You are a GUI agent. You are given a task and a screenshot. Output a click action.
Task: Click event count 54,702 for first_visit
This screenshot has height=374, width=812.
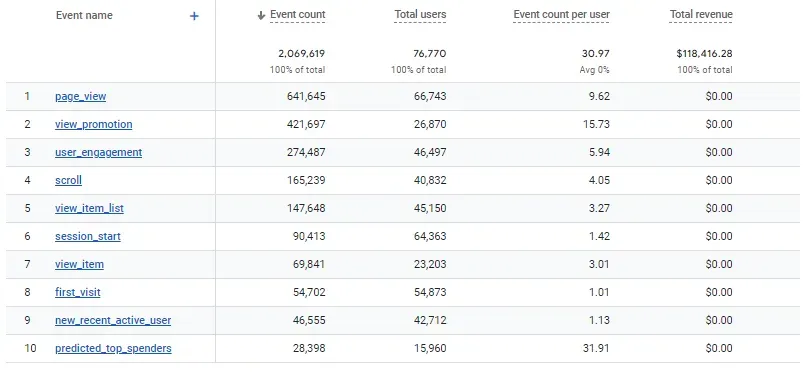[309, 292]
